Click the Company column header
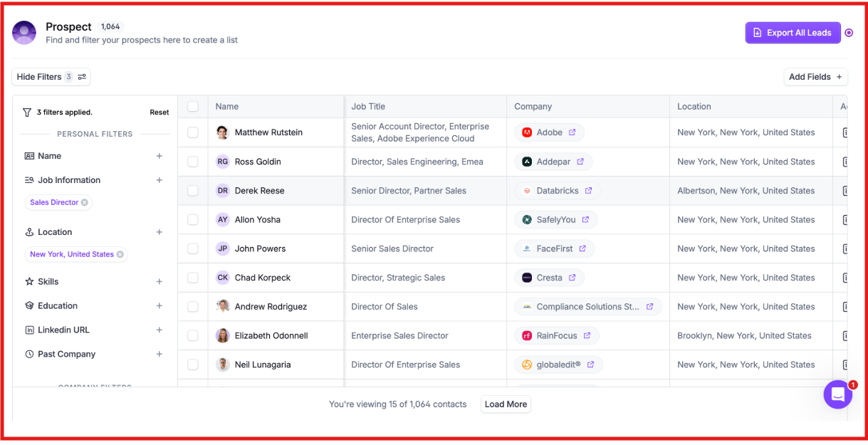Image resolution: width=868 pixels, height=445 pixels. click(588, 107)
